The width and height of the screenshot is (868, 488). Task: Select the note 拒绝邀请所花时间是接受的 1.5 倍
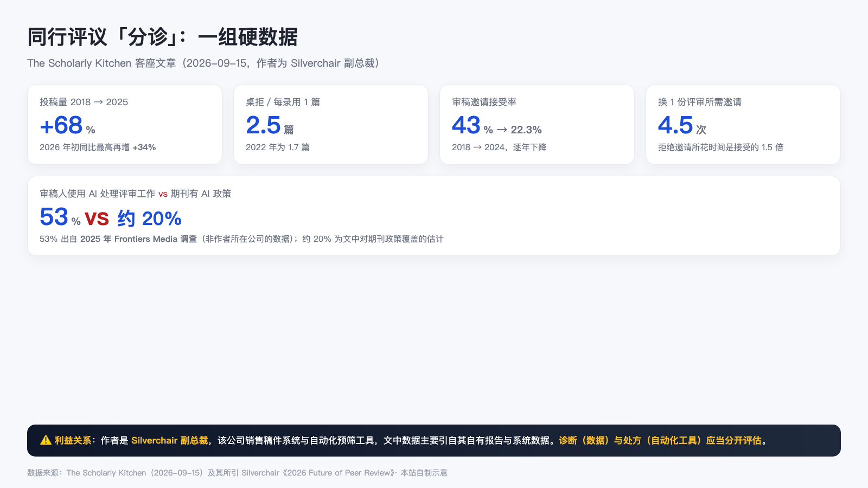720,147
